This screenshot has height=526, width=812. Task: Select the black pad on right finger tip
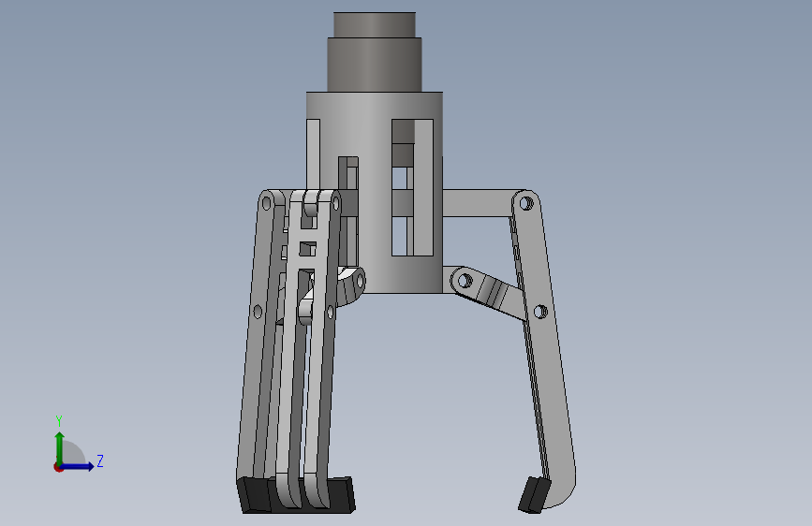tap(535, 495)
